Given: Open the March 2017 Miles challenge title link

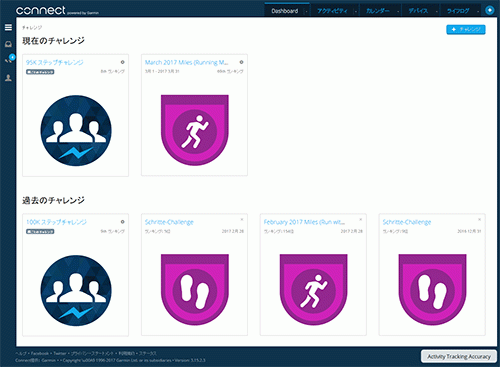Looking at the screenshot, I should [186, 62].
